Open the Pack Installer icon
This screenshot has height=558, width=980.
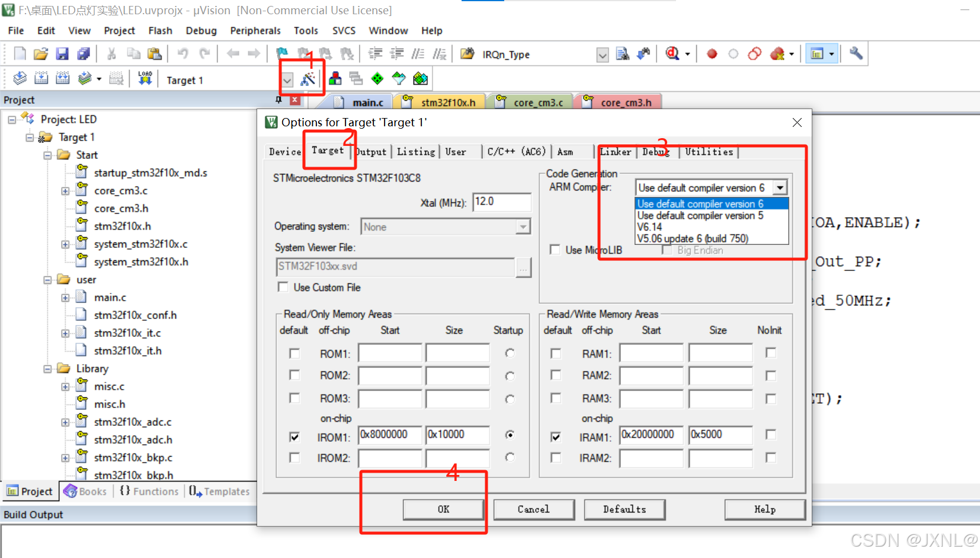tap(420, 78)
